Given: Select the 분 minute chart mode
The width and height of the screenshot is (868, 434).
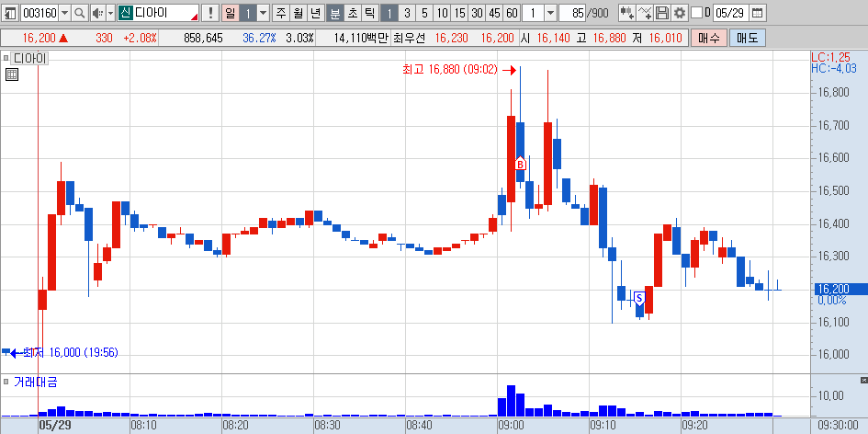Looking at the screenshot, I should [335, 13].
